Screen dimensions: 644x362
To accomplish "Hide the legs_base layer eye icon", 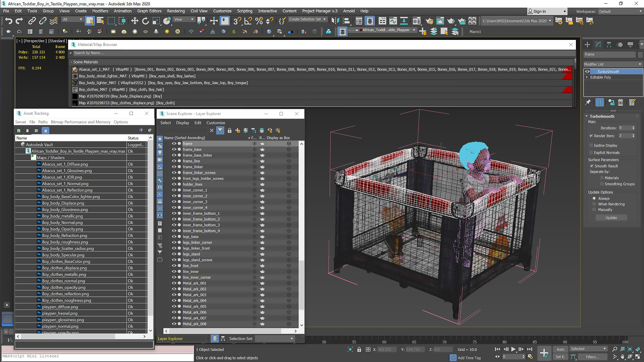I will pos(174,237).
